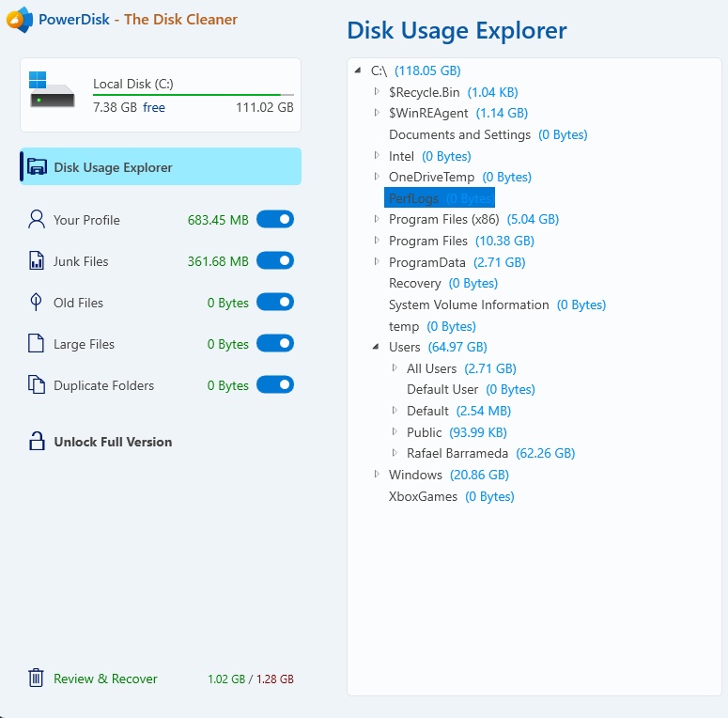Open the Your Profile section
The image size is (728, 718).
[x=86, y=220]
